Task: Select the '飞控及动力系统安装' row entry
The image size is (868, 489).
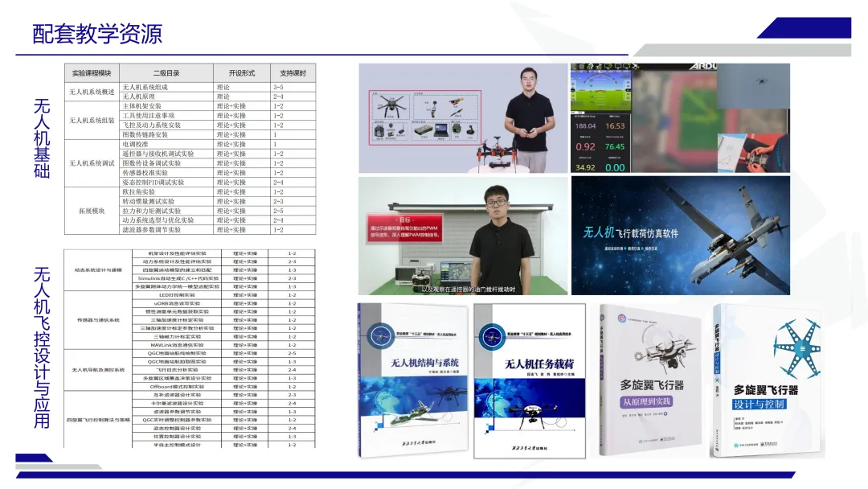Action: tap(152, 125)
